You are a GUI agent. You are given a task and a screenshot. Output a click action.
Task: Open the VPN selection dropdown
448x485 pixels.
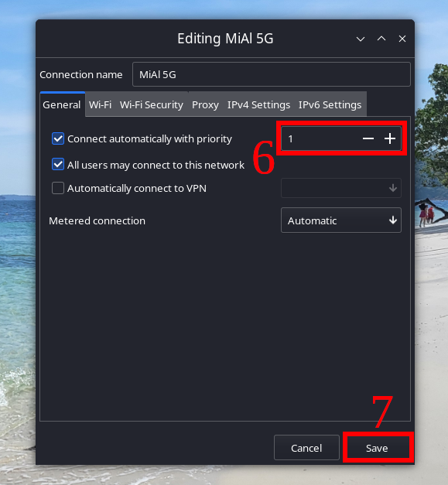341,188
